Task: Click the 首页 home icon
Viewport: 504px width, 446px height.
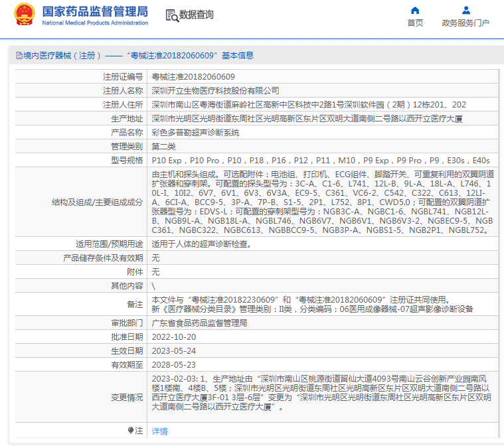Action: [415, 10]
